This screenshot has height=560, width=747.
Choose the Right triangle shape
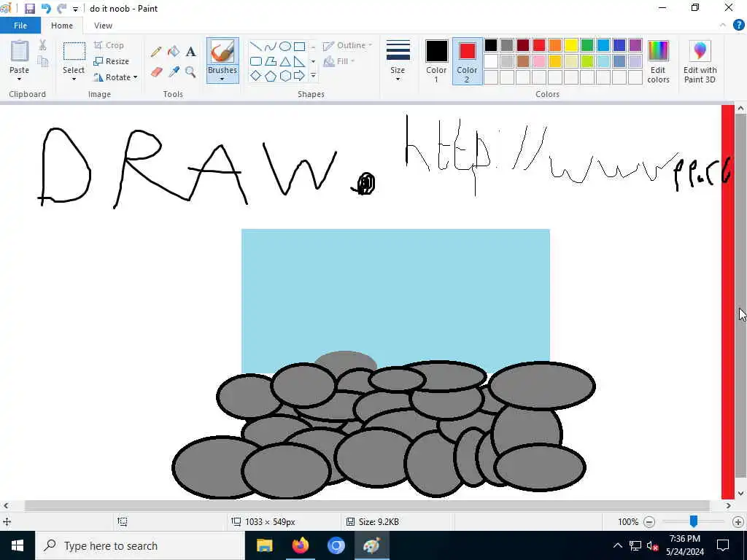[299, 61]
